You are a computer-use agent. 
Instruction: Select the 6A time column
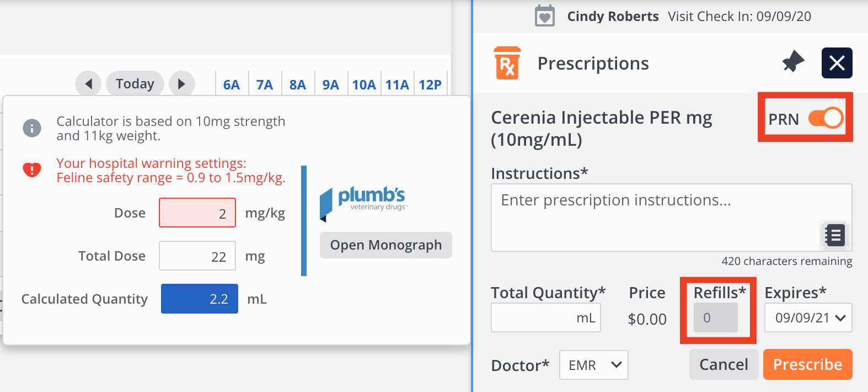coord(232,84)
